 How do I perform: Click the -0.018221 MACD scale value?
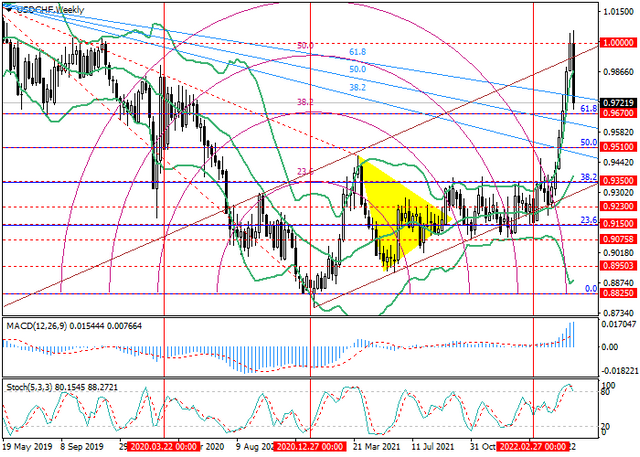tap(619, 370)
